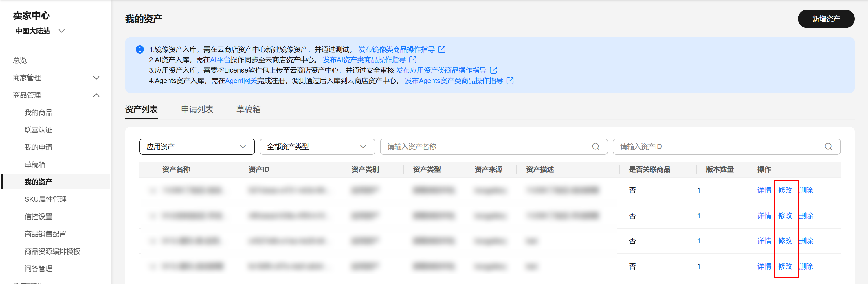
Task: Click 删除 for the second asset row
Action: [806, 216]
